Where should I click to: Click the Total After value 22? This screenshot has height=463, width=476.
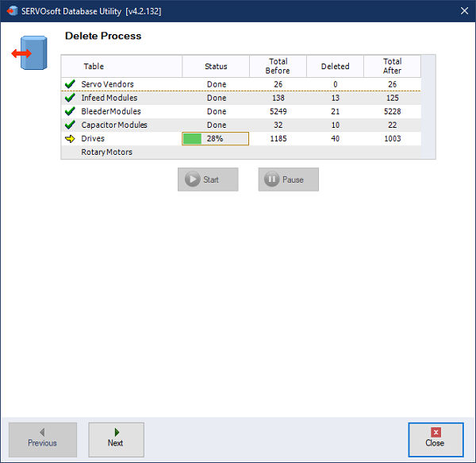(392, 125)
